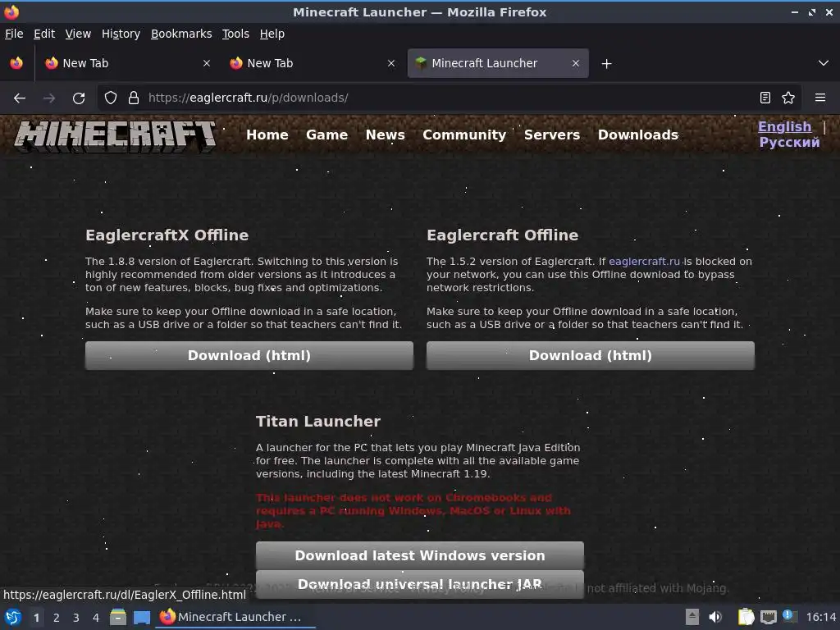Screen dimensions: 840x630
Task: Open the Bookmarks menu
Action: (181, 34)
